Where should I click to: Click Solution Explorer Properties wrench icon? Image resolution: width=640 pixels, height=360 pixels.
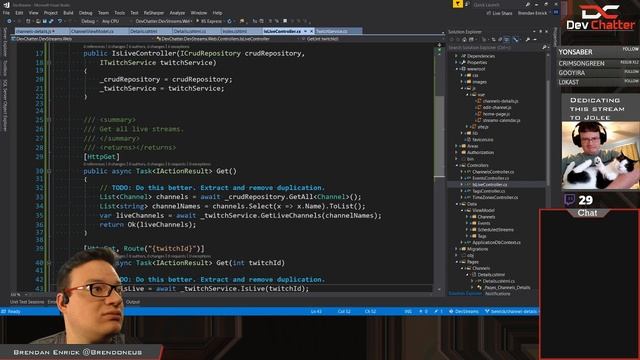click(527, 40)
